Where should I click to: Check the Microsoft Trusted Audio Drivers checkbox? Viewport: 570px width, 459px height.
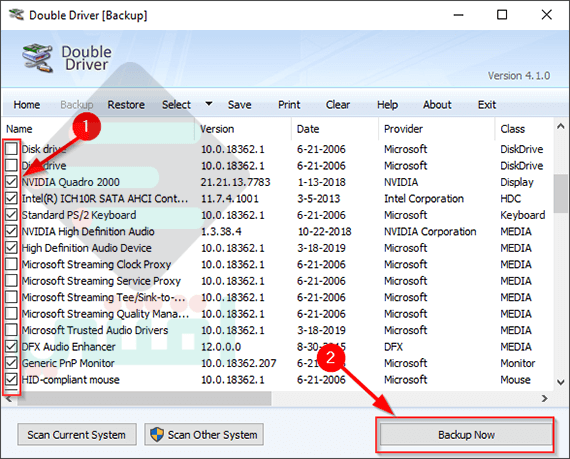tap(11, 330)
